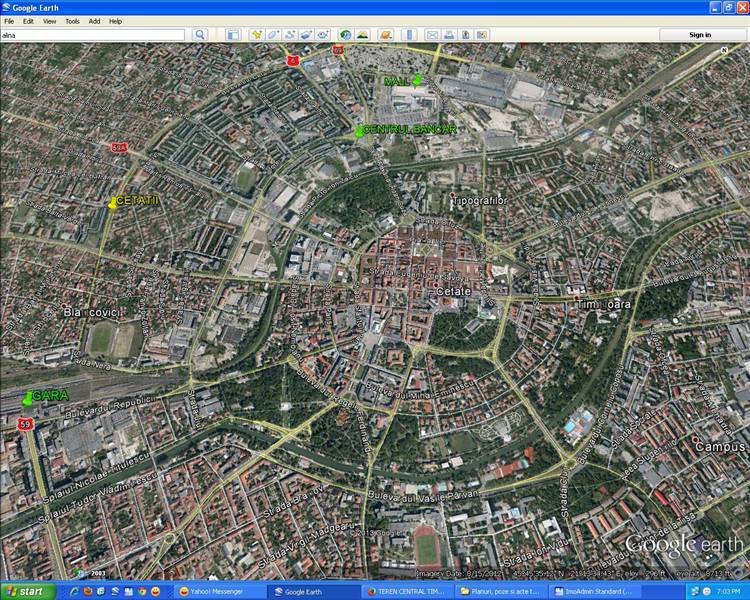750x600 pixels.
Task: Select the ruler measurement tool
Action: pyautogui.click(x=410, y=35)
